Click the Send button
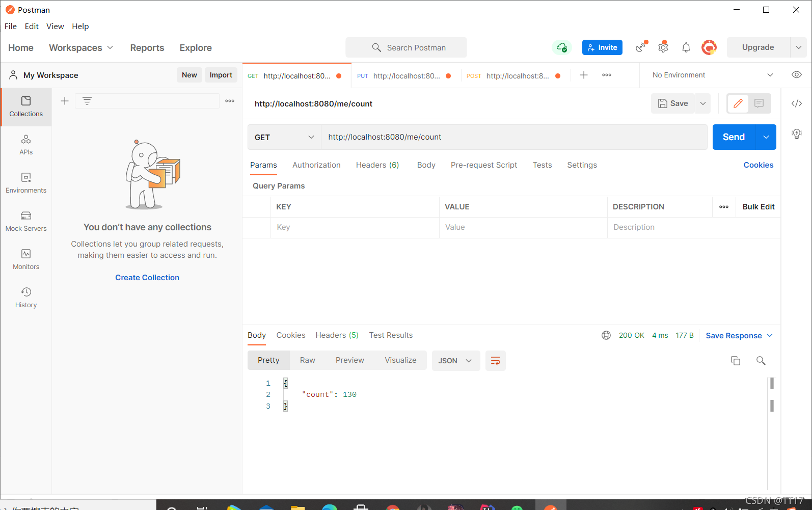 (734, 137)
